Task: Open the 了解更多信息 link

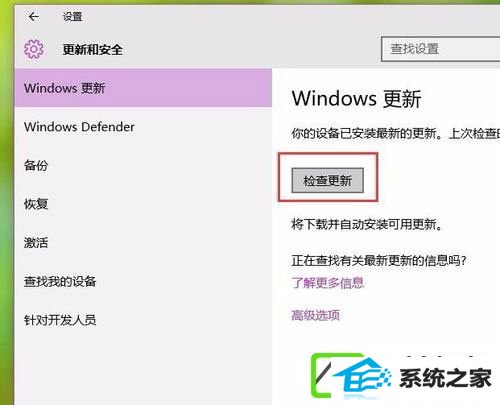Action: pos(327,283)
